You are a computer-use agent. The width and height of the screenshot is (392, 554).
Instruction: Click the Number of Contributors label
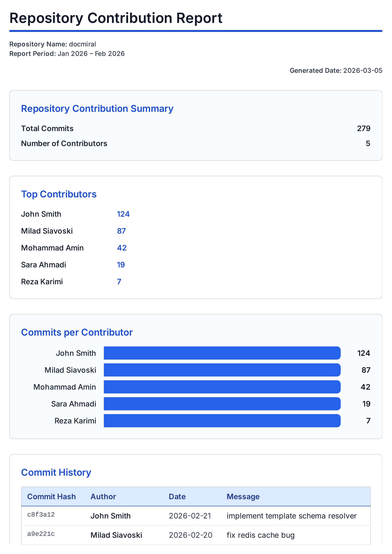tap(64, 143)
